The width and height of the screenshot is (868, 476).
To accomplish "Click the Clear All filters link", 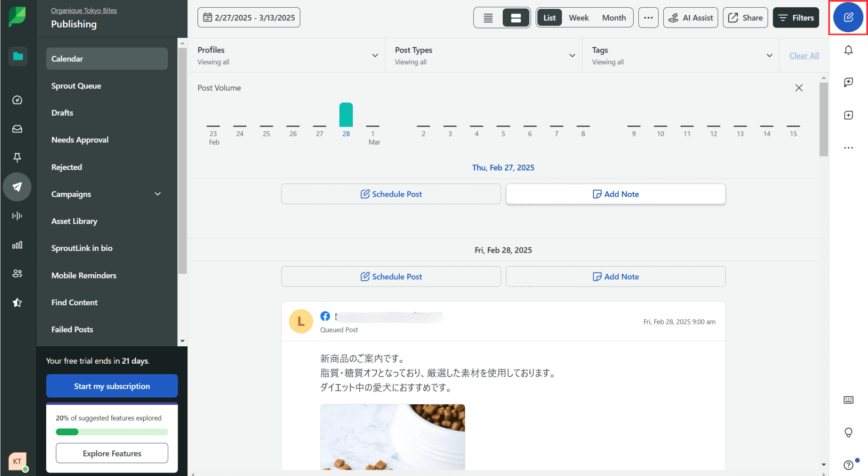I will [x=804, y=56].
